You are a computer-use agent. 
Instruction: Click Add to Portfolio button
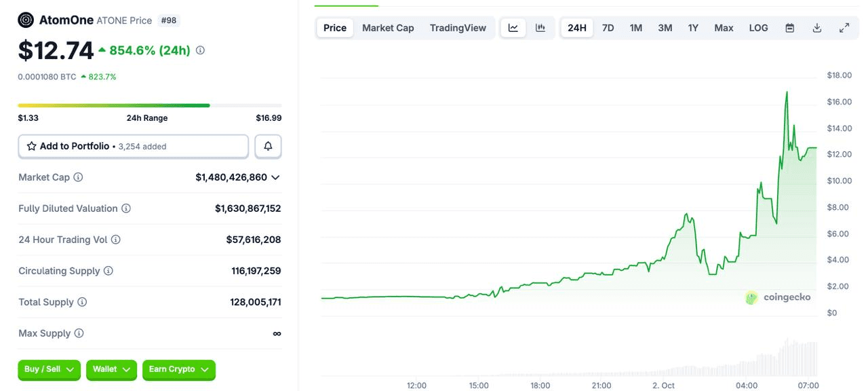pyautogui.click(x=134, y=146)
